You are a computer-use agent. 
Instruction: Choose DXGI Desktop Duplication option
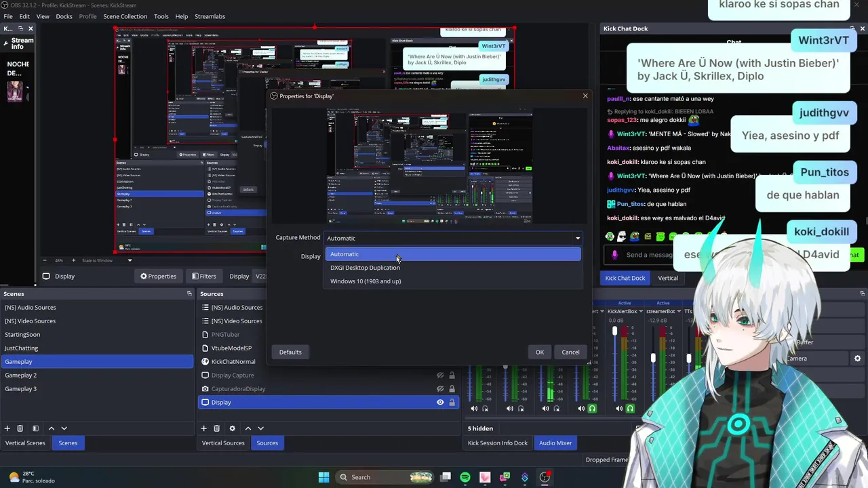pos(453,268)
